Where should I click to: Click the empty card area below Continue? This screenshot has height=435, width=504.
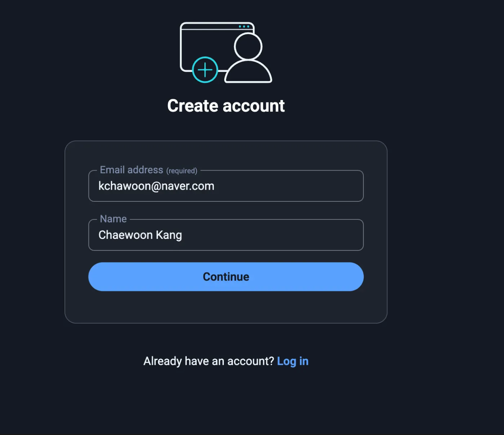pyautogui.click(x=226, y=307)
